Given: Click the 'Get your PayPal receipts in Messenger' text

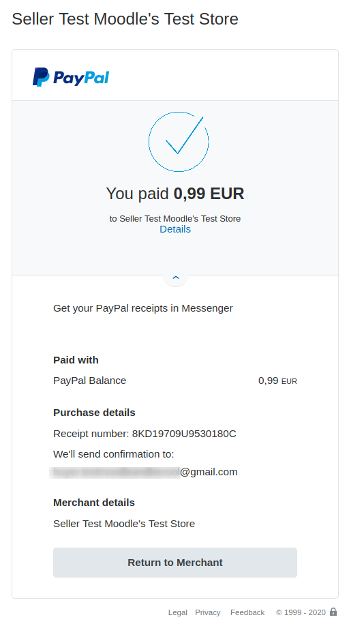Looking at the screenshot, I should tap(143, 308).
